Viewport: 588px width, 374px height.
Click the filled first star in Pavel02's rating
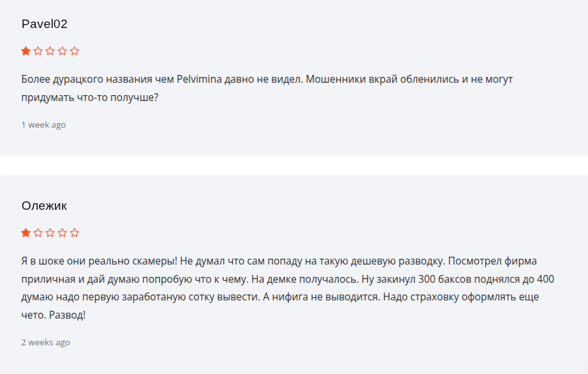(26, 51)
